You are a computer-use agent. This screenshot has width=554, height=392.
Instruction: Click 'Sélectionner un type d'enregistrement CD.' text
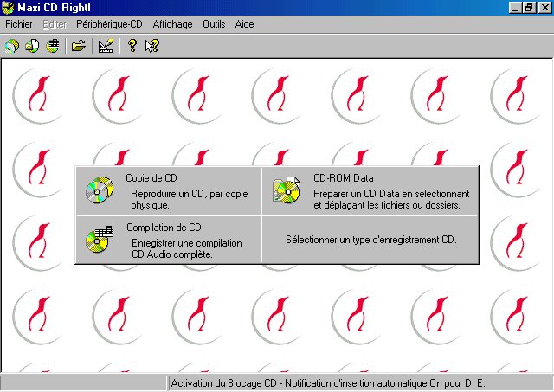371,240
